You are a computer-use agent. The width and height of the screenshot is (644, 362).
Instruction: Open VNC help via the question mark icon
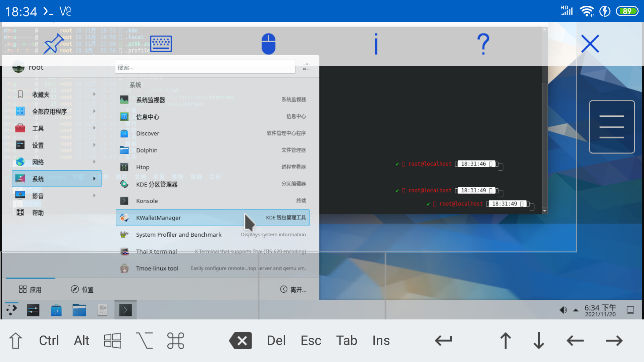pos(483,44)
